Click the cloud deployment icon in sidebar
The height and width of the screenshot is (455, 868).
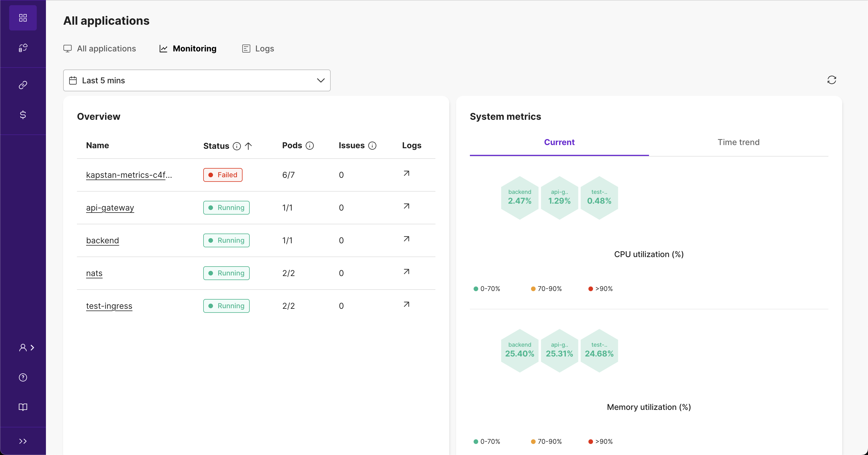coord(23,48)
